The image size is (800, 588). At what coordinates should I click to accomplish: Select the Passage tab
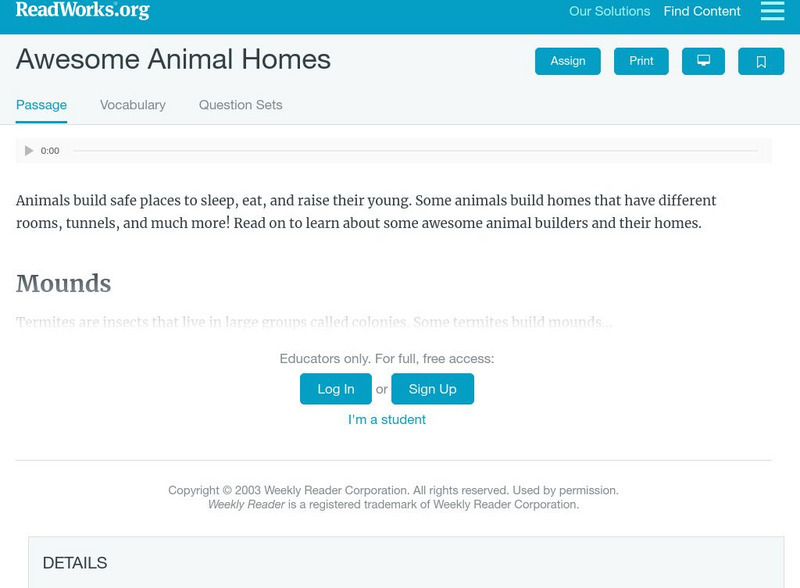(41, 105)
